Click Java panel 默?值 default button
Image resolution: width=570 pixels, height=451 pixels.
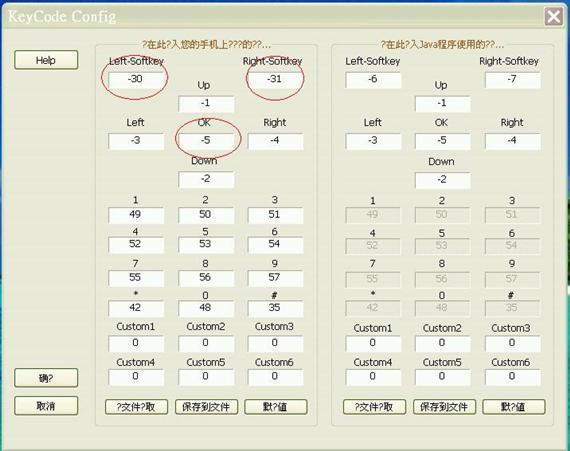(x=514, y=407)
